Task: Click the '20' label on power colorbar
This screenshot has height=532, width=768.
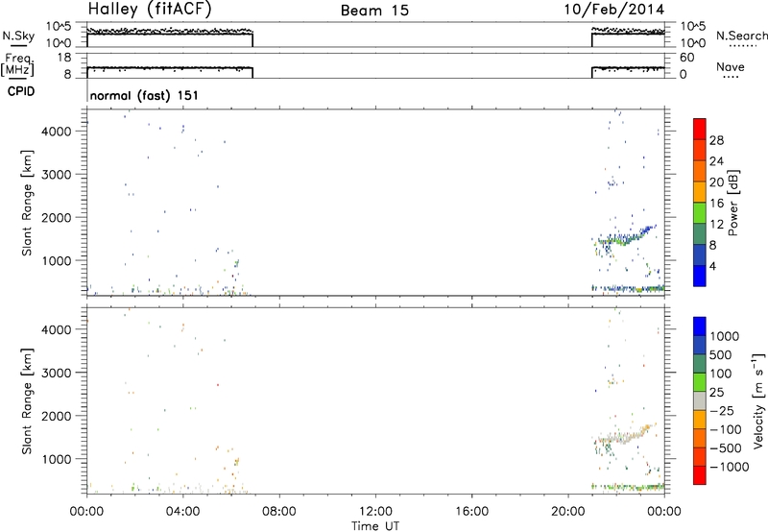Action: coord(716,182)
